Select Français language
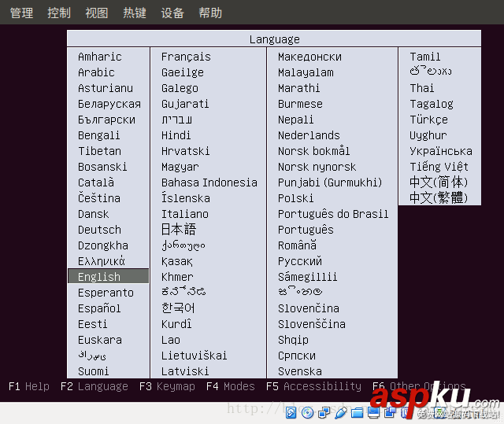 click(x=186, y=57)
